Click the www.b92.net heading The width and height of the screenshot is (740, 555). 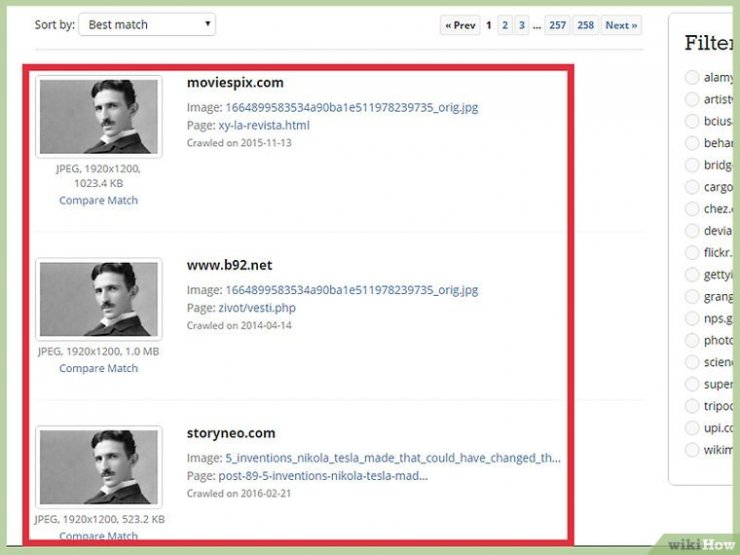pos(229,265)
